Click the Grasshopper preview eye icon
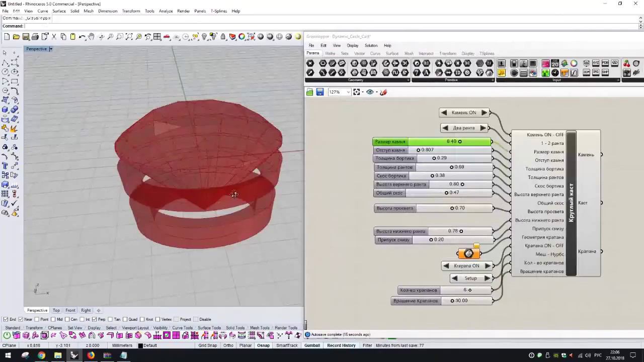 click(x=370, y=92)
